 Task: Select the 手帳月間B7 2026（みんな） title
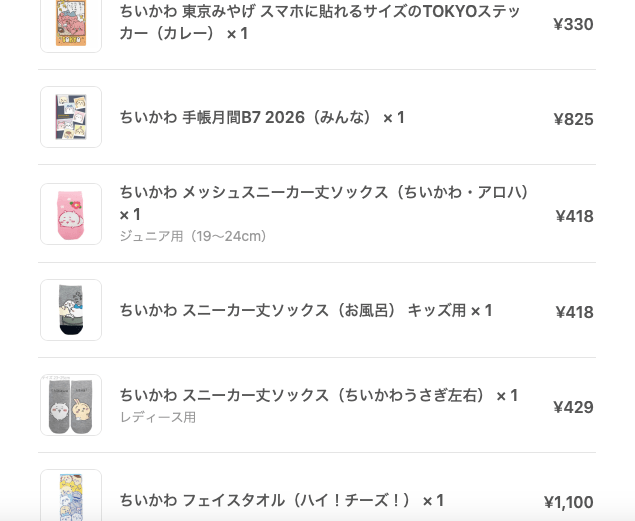262,118
